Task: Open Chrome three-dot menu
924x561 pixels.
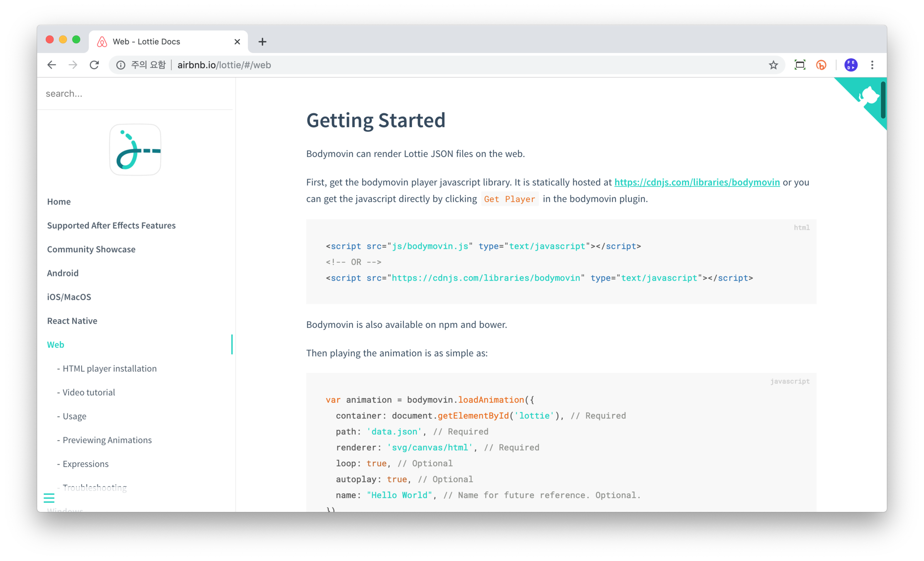Action: pos(872,65)
